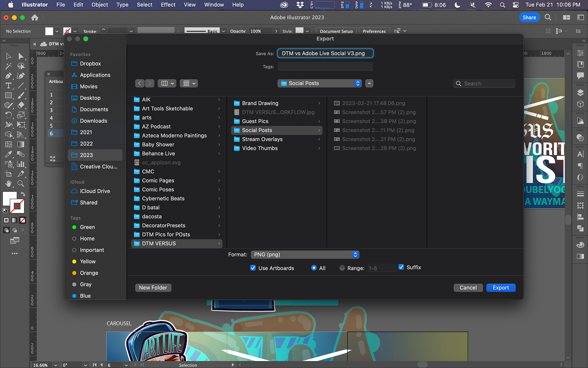Open the Social Posts location dropdown
The image size is (588, 368).
click(x=319, y=83)
